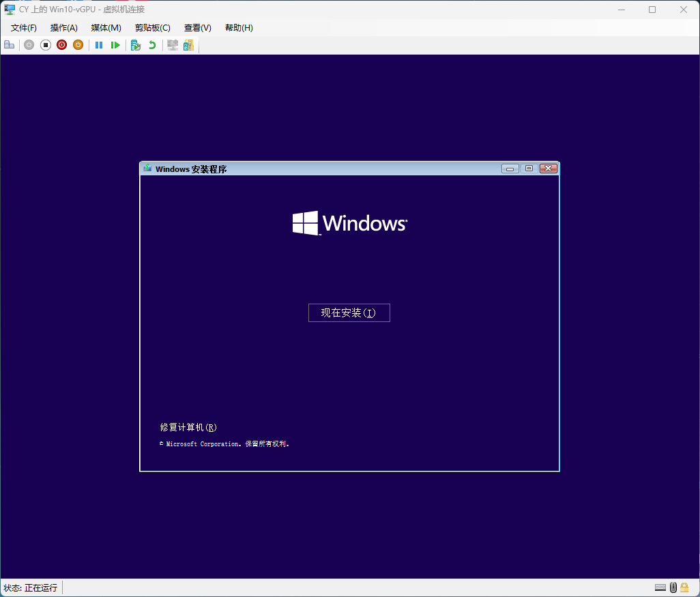The height and width of the screenshot is (597, 700).
Task: Create a checkpoint using the toolbar icon
Action: (136, 45)
